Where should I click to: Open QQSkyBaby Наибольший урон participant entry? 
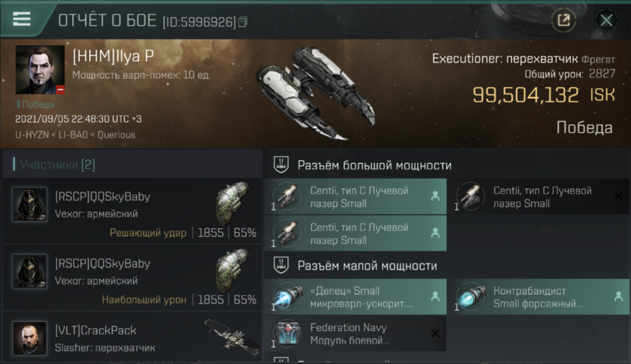pos(132,277)
